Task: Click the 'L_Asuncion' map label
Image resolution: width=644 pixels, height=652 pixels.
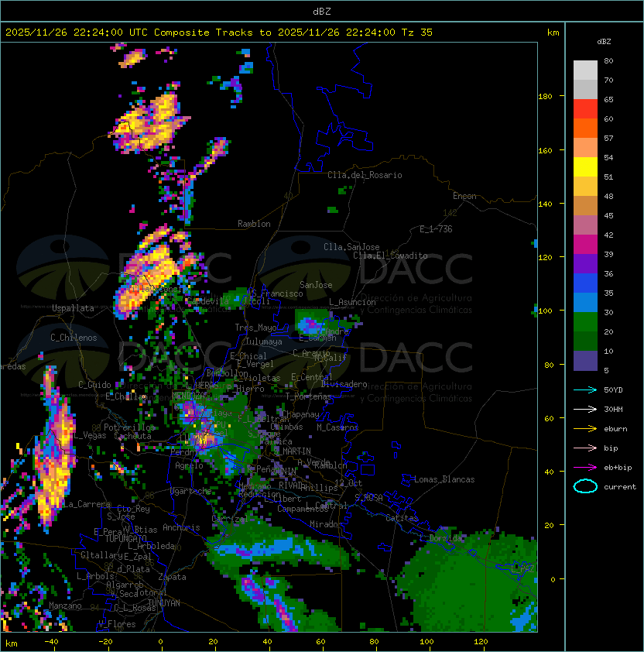Action: pyautogui.click(x=352, y=302)
